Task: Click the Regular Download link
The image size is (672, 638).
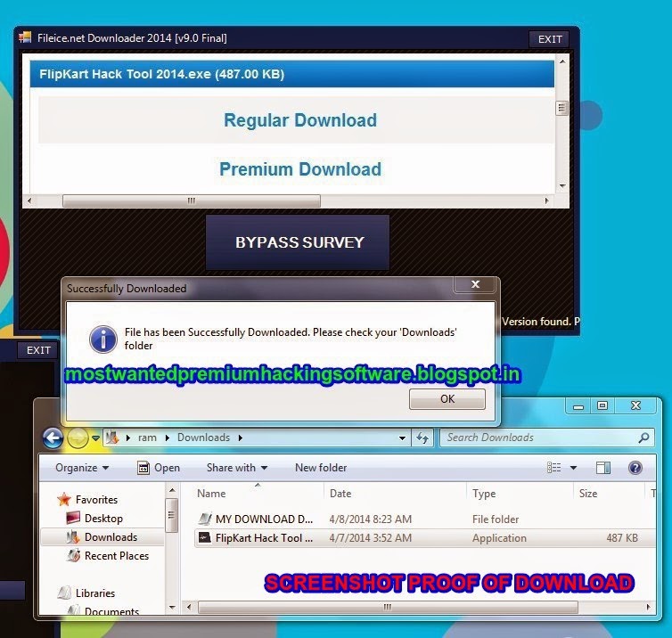Action: (300, 120)
